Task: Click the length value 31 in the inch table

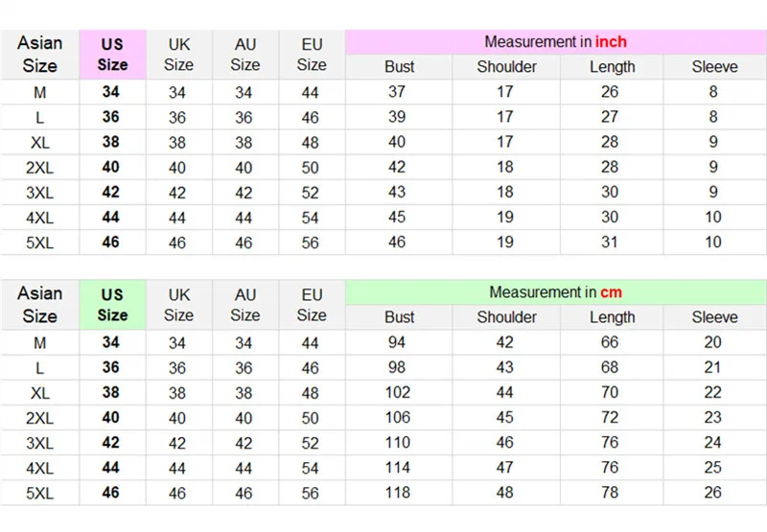Action: pos(610,243)
